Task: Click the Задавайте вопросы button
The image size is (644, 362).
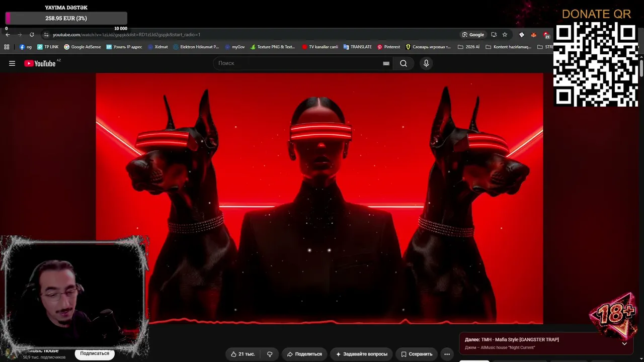Action: 361,354
